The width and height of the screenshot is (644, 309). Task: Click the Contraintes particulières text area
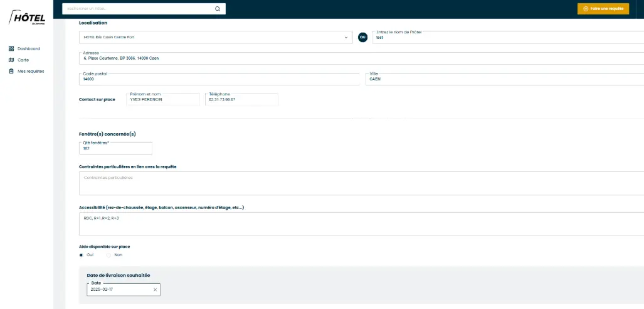tap(361, 183)
